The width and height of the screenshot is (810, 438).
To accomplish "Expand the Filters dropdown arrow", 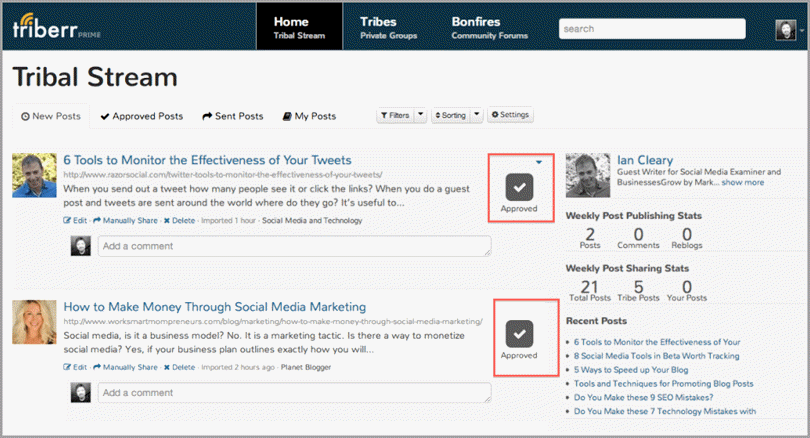I will [x=420, y=115].
